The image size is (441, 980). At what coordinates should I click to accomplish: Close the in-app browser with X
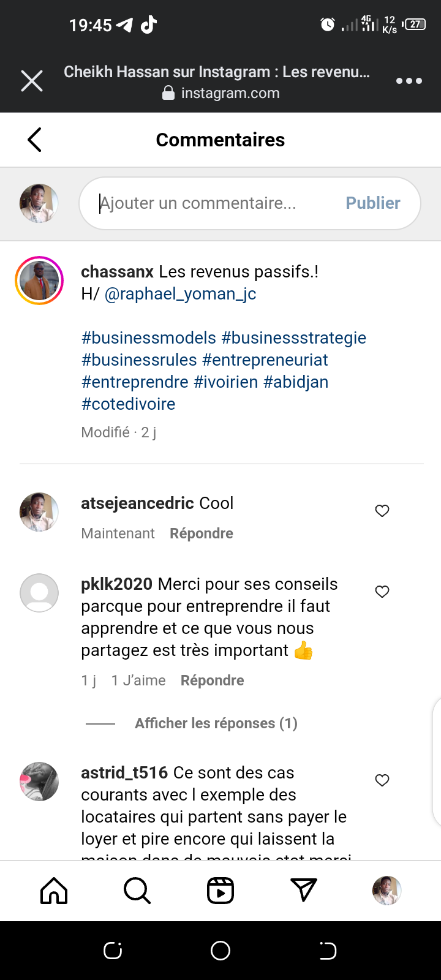32,81
